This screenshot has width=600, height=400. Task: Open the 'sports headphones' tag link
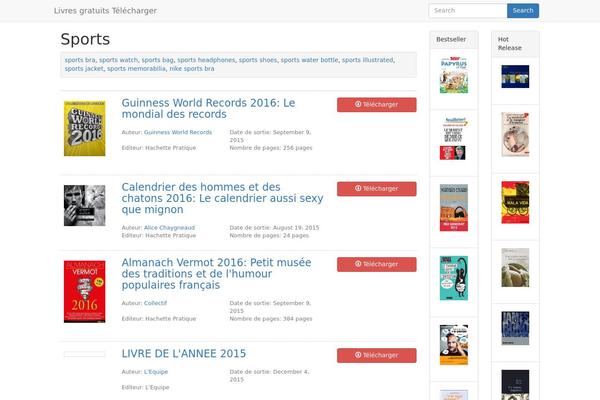pyautogui.click(x=206, y=60)
